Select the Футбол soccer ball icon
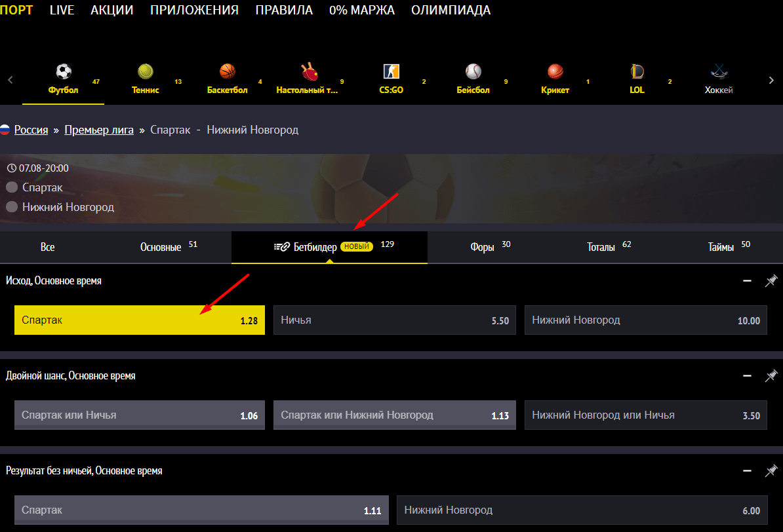Viewport: 783px width, 532px height. point(64,71)
